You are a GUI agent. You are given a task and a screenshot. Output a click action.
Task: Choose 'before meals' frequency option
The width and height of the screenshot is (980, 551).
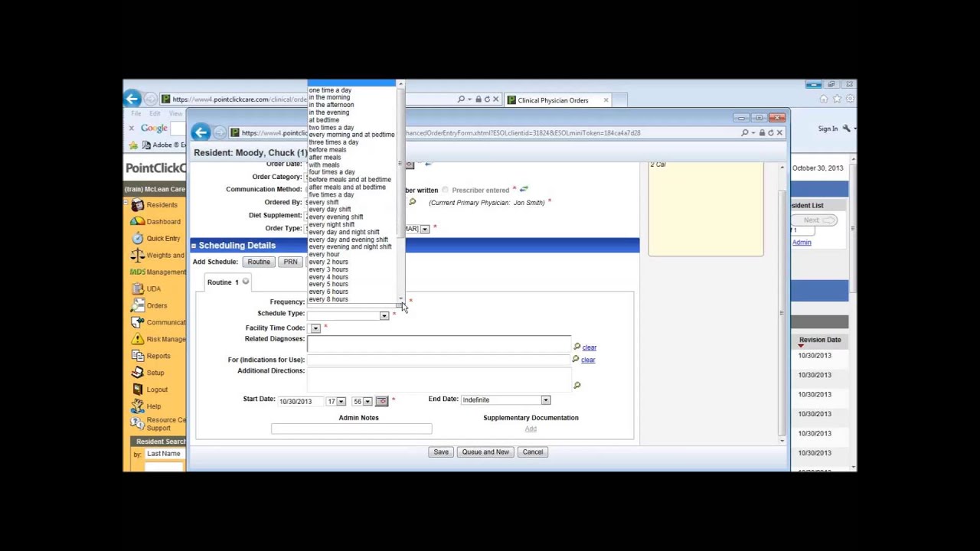coord(328,150)
